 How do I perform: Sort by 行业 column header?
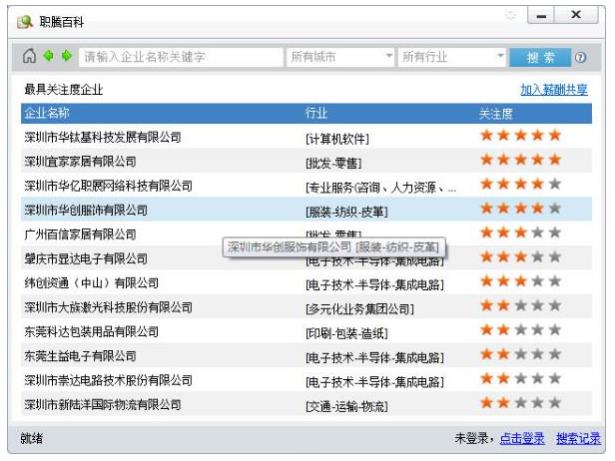316,113
